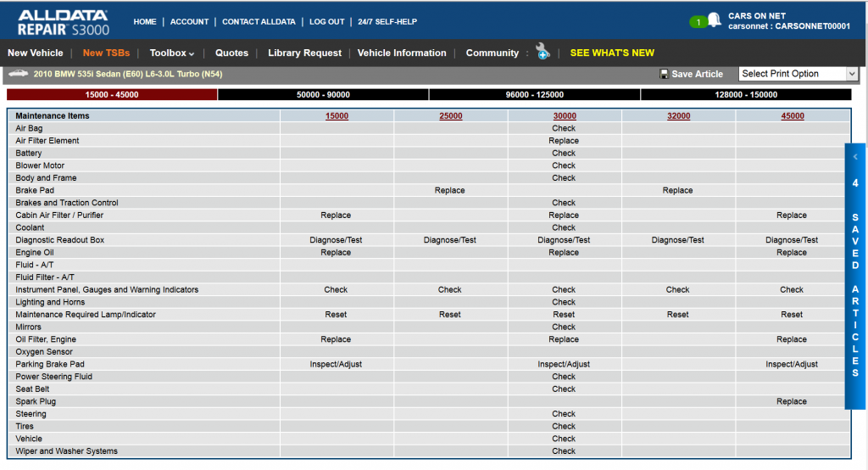This screenshot has height=470, width=868.
Task: Click the Power Steering Fluid row label
Action: point(53,377)
